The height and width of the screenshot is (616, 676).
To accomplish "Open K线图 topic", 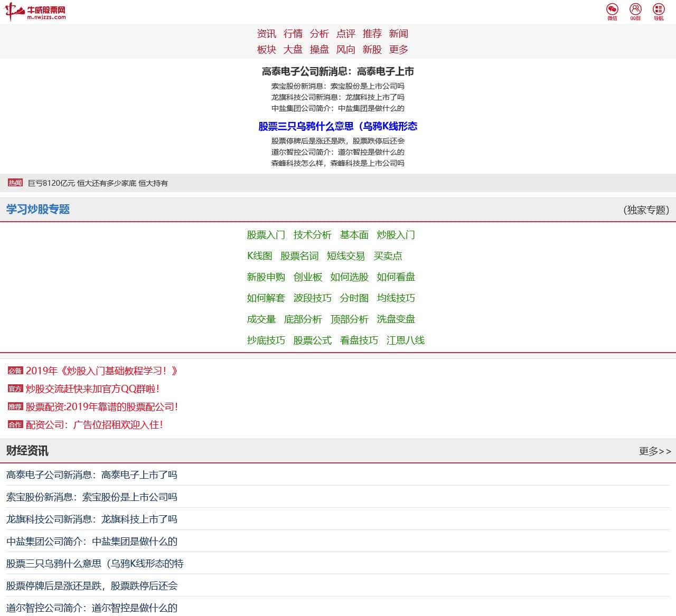I will (x=260, y=256).
